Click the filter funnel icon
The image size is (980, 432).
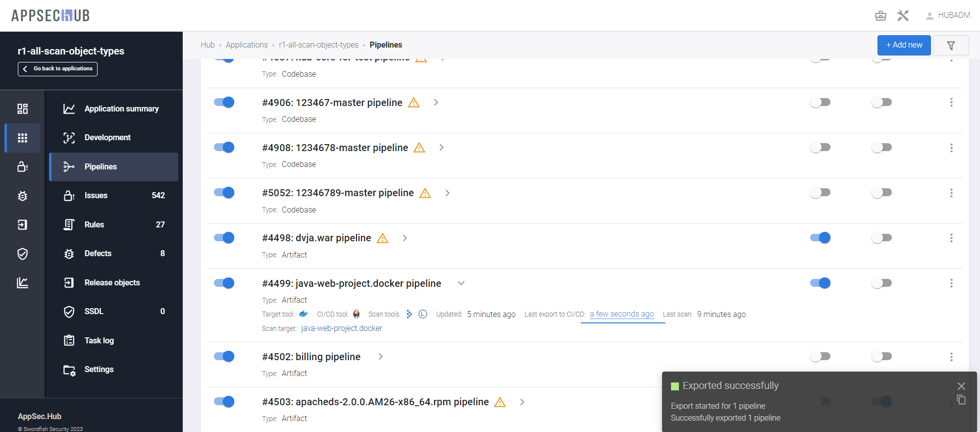(951, 46)
